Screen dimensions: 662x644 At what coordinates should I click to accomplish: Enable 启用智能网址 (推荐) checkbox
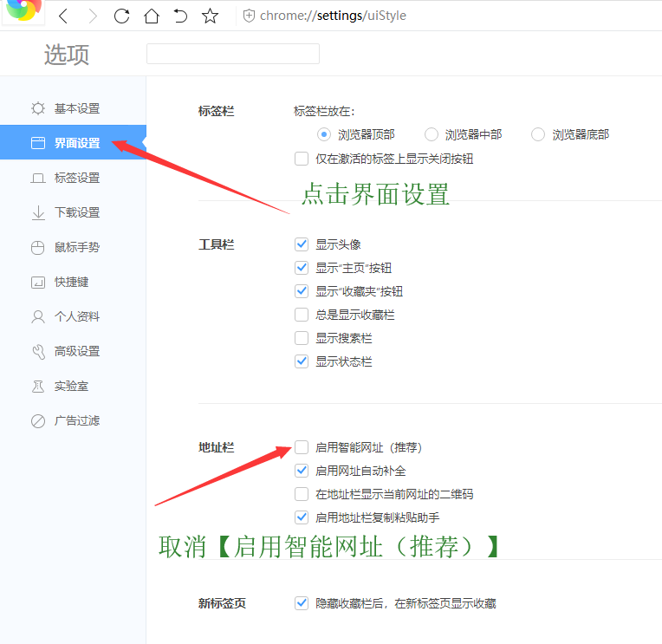coord(302,447)
